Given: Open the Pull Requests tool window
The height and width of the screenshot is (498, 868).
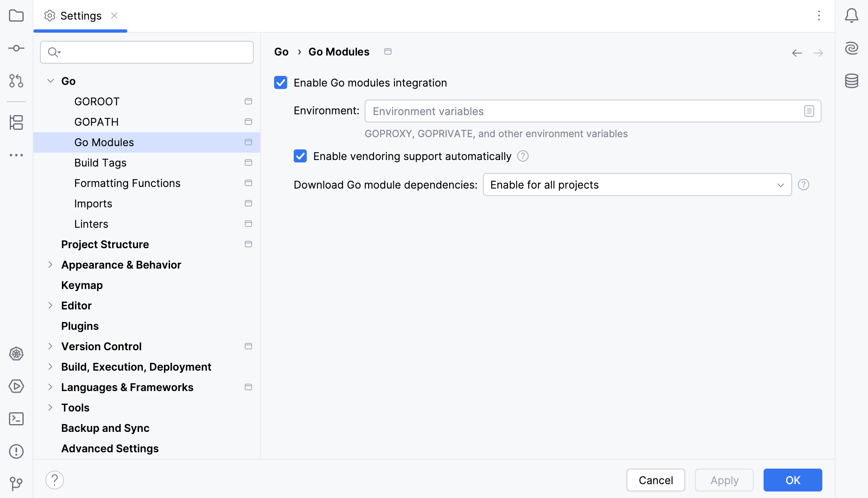Looking at the screenshot, I should (16, 81).
